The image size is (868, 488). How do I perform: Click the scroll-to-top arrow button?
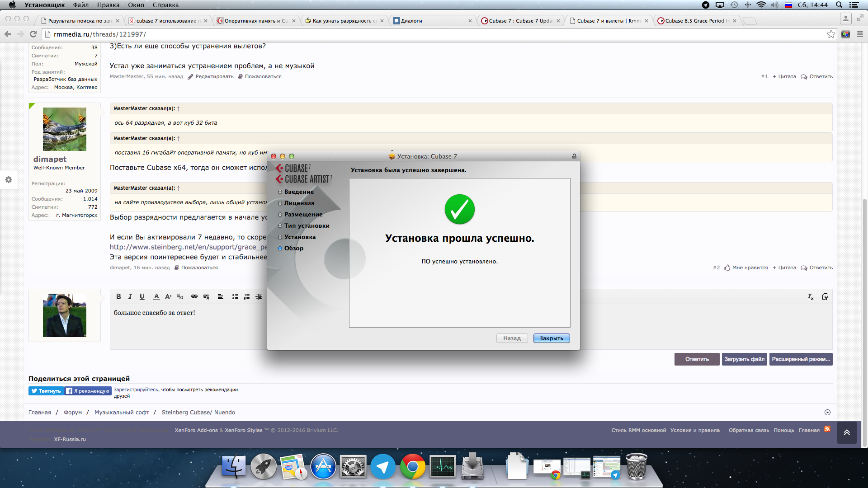click(x=847, y=432)
